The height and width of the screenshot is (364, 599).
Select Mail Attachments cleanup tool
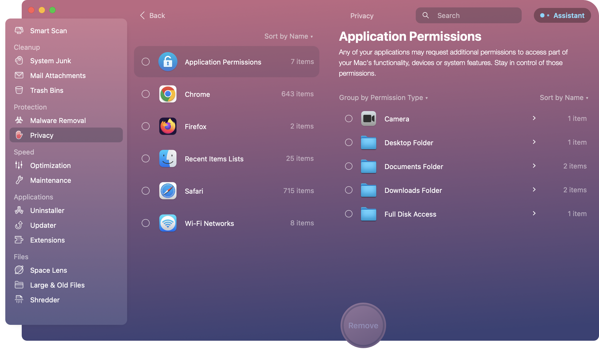coord(58,75)
